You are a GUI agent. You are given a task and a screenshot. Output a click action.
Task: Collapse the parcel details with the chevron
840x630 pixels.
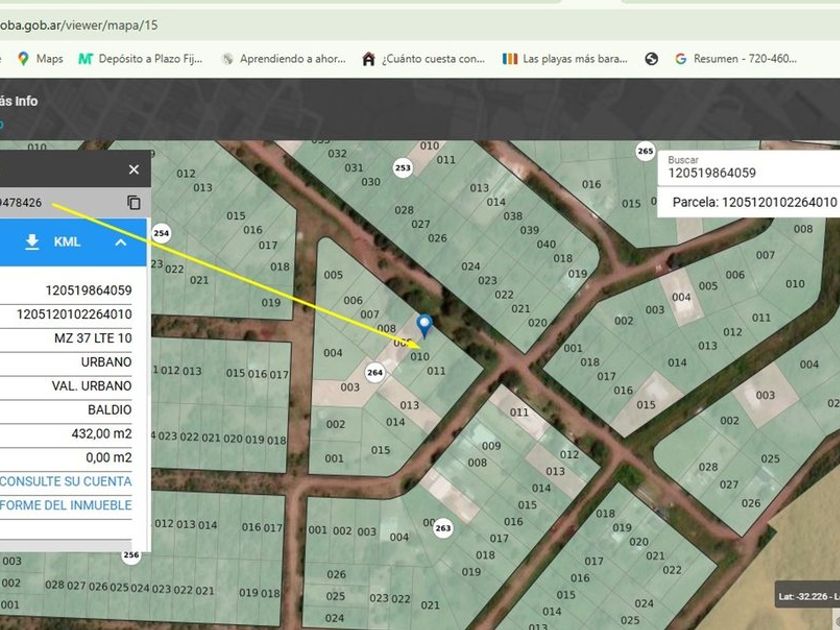[x=120, y=242]
